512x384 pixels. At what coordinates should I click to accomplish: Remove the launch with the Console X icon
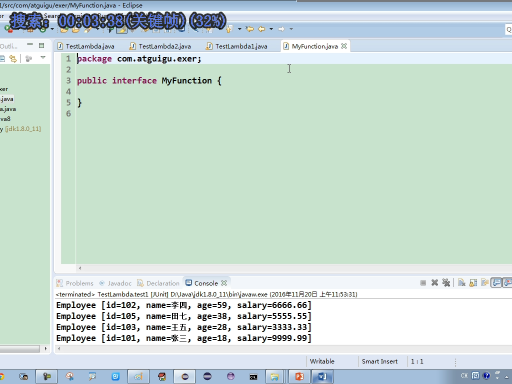point(434,283)
